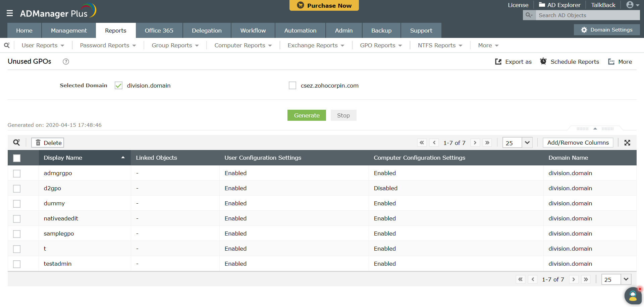The height and width of the screenshot is (307, 644).
Task: Select the nativeadedit row checkbox
Action: click(17, 219)
